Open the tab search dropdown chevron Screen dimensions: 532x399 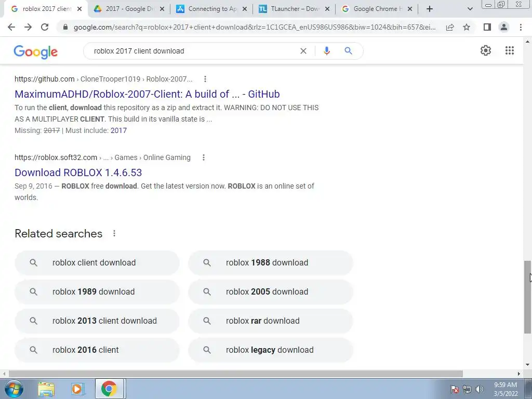(470, 9)
